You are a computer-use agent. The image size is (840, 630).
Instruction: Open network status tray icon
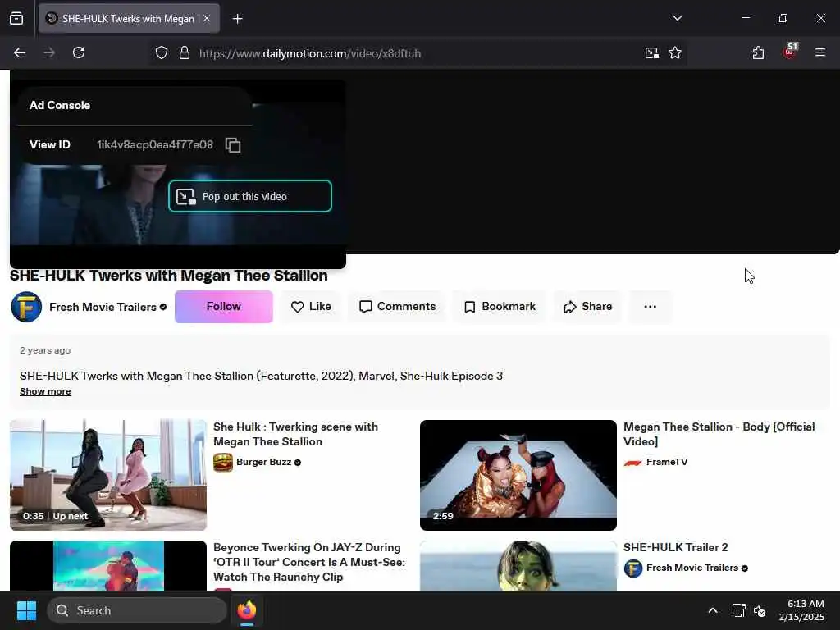(x=738, y=610)
